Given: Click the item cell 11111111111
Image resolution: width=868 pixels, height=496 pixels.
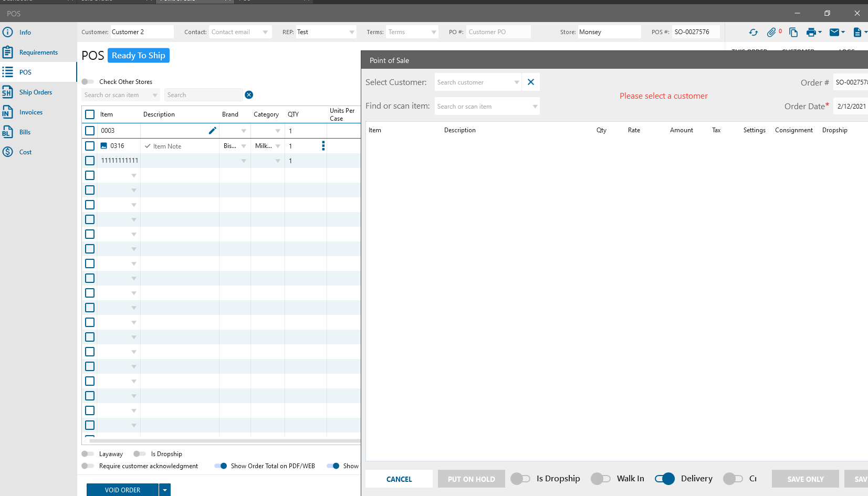Looking at the screenshot, I should click(120, 161).
